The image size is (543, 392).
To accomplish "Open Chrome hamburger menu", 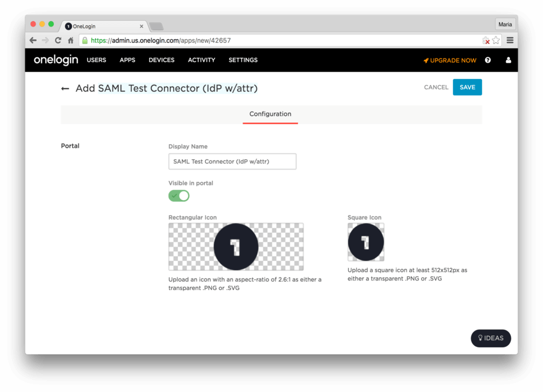I will tap(510, 40).
